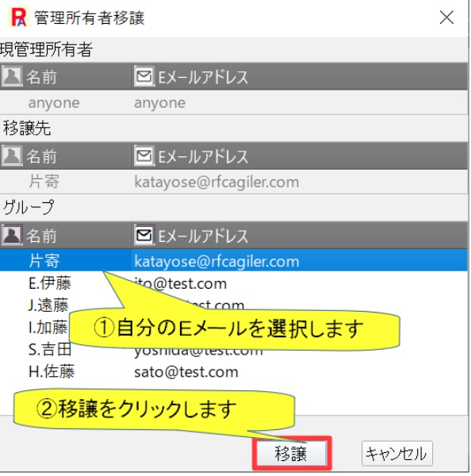Click the person icon in グループ header
This screenshot has width=471, height=476.
12,236
